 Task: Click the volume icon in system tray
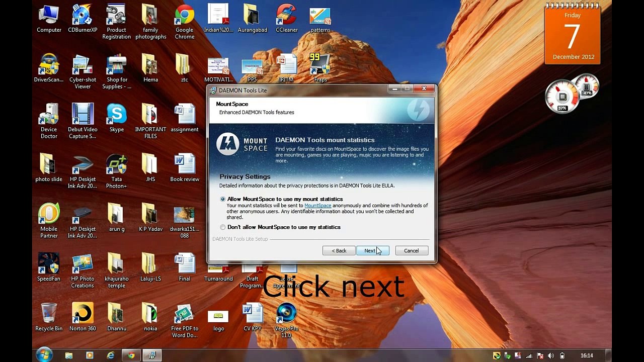(551, 355)
